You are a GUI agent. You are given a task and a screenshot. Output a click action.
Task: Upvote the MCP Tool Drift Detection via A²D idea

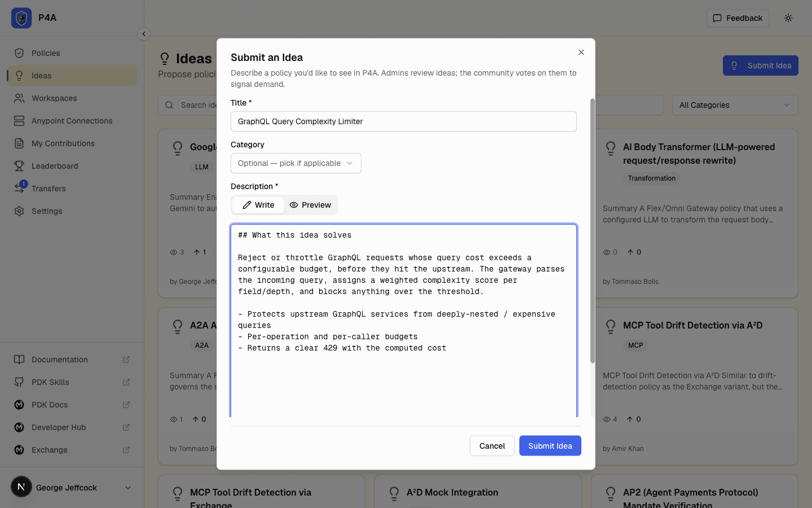(634, 419)
